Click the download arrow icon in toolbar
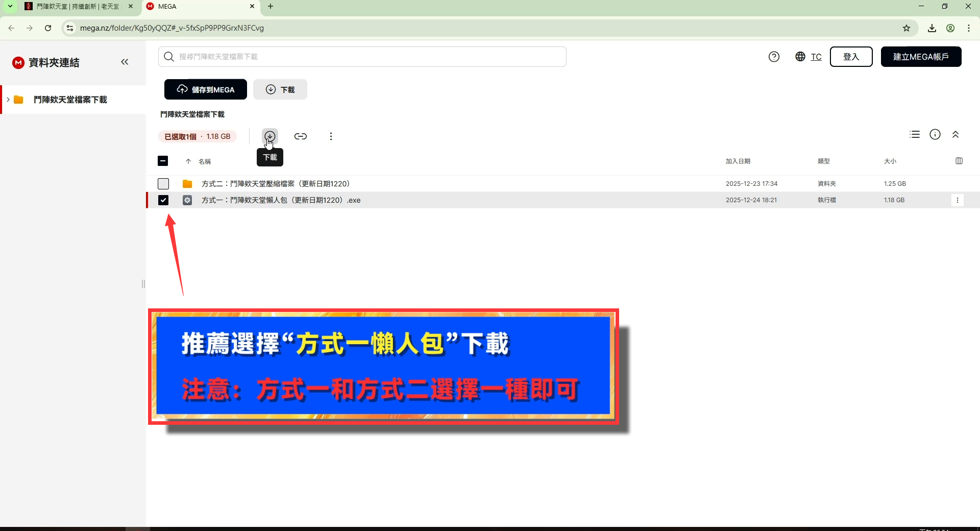Viewport: 980px width, 531px height. [x=270, y=136]
